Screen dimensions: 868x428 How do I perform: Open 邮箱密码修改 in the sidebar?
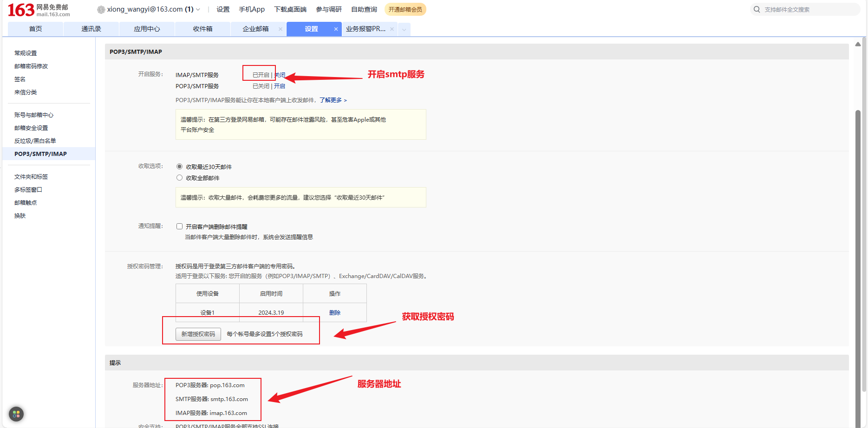point(31,66)
